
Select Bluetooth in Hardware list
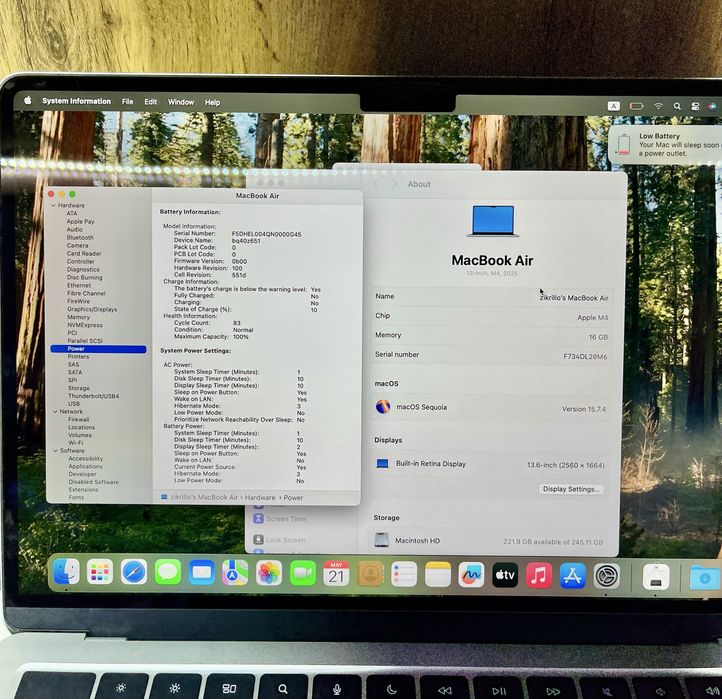tap(80, 238)
